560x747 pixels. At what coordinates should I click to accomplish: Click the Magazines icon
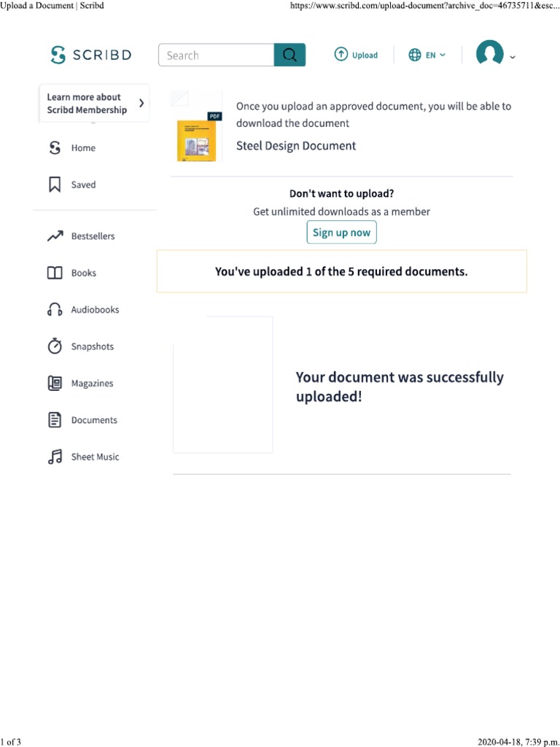pyautogui.click(x=55, y=383)
